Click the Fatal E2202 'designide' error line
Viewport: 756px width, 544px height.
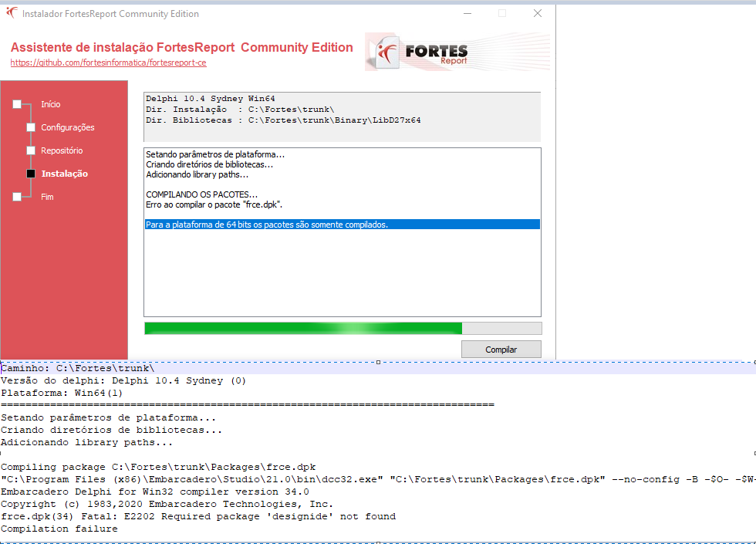198,516
